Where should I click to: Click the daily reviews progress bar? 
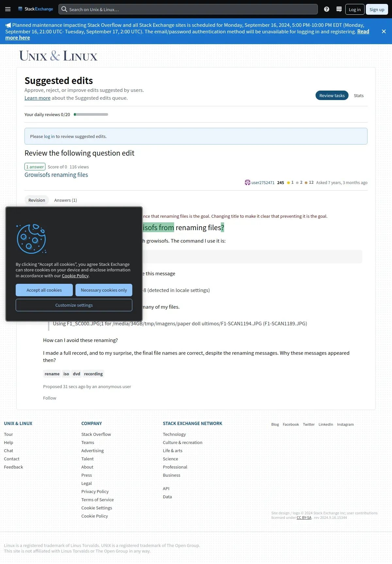click(91, 114)
